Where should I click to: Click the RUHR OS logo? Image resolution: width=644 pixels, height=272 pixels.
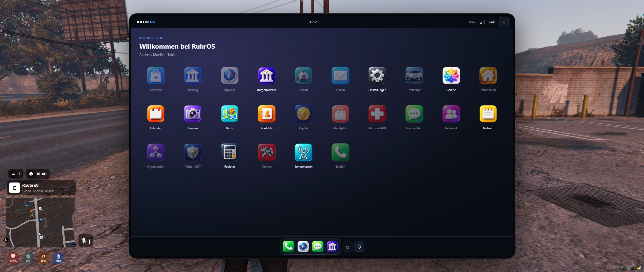[x=146, y=22]
